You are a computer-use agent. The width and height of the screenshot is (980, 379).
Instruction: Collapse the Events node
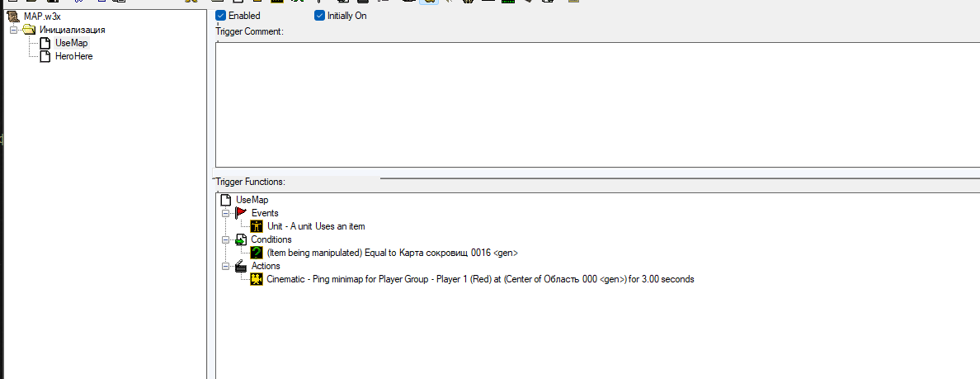(x=226, y=213)
